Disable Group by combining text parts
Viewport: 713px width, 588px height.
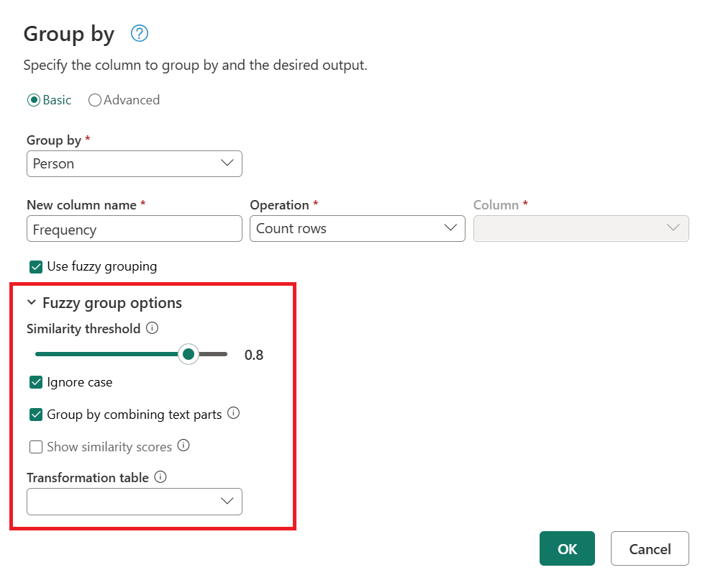point(36,414)
